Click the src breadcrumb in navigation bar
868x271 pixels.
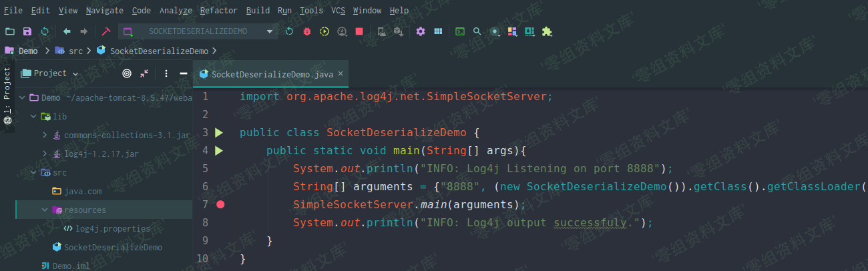pos(75,51)
